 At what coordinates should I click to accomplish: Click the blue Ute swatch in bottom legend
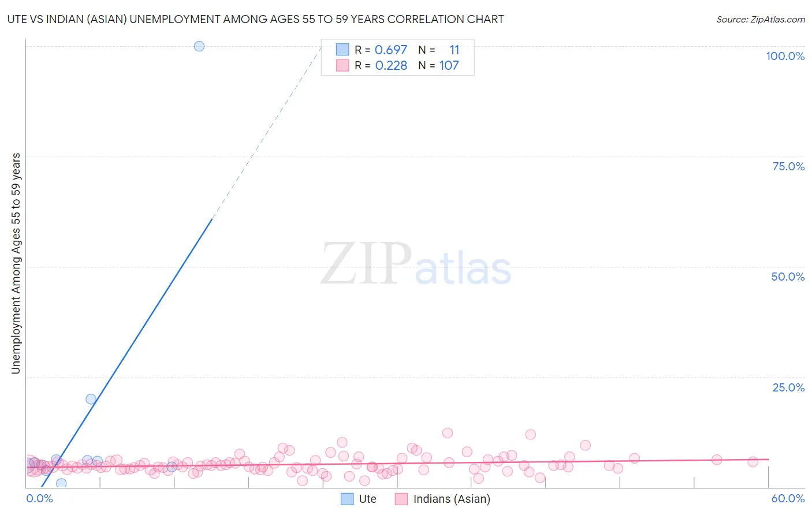tap(347, 499)
